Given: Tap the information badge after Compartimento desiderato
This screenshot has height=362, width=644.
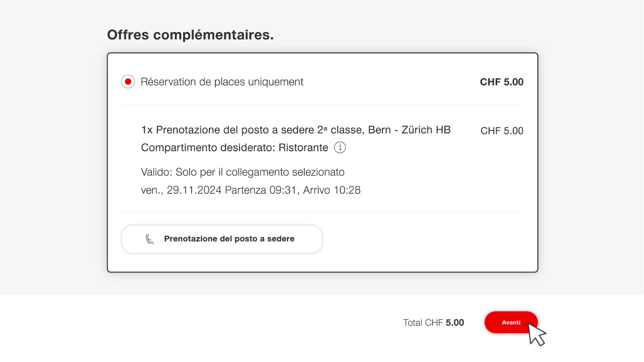Looking at the screenshot, I should (340, 147).
